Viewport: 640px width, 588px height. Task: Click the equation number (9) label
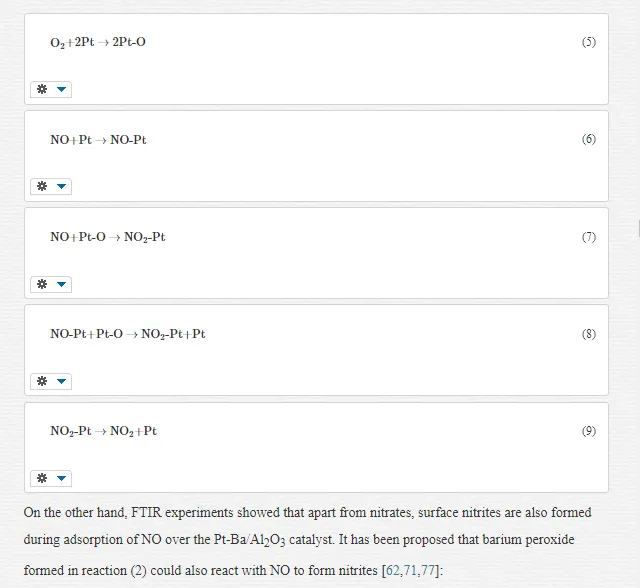[x=589, y=431]
